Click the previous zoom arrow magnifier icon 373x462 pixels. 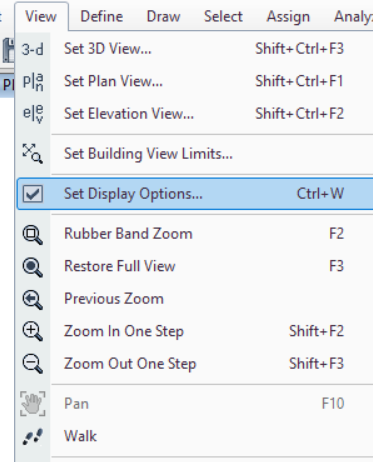pos(32,299)
